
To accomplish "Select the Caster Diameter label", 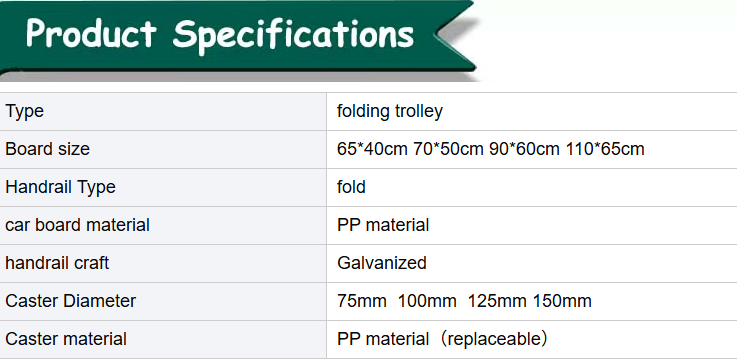I will [71, 301].
